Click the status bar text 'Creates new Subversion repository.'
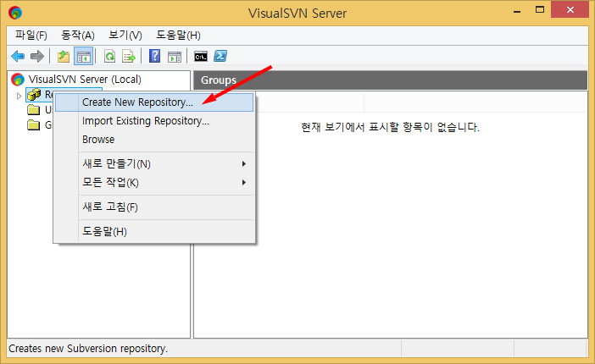The image size is (595, 364). (x=88, y=349)
